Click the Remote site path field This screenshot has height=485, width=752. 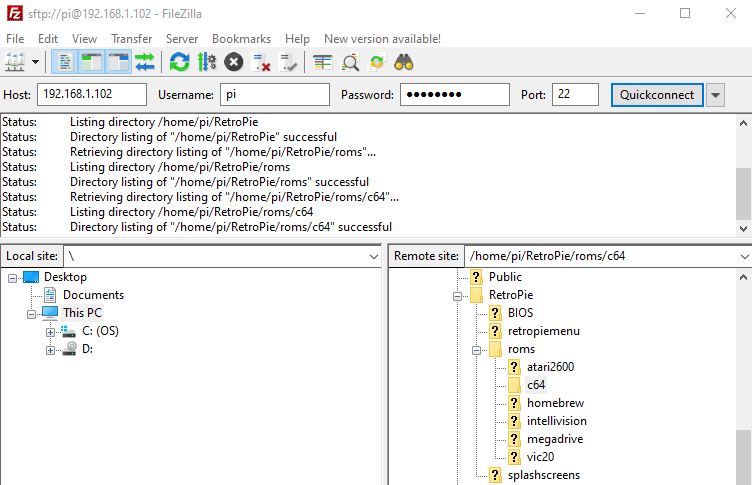pyautogui.click(x=608, y=257)
